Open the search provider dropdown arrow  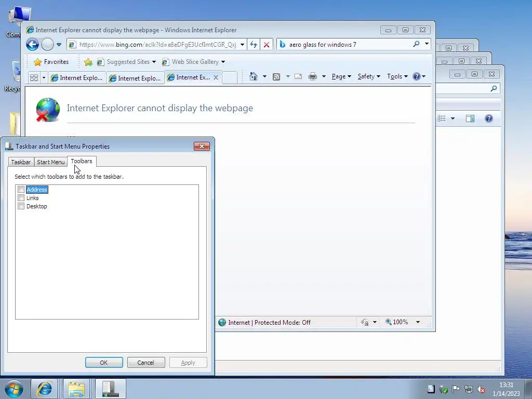[x=427, y=44]
